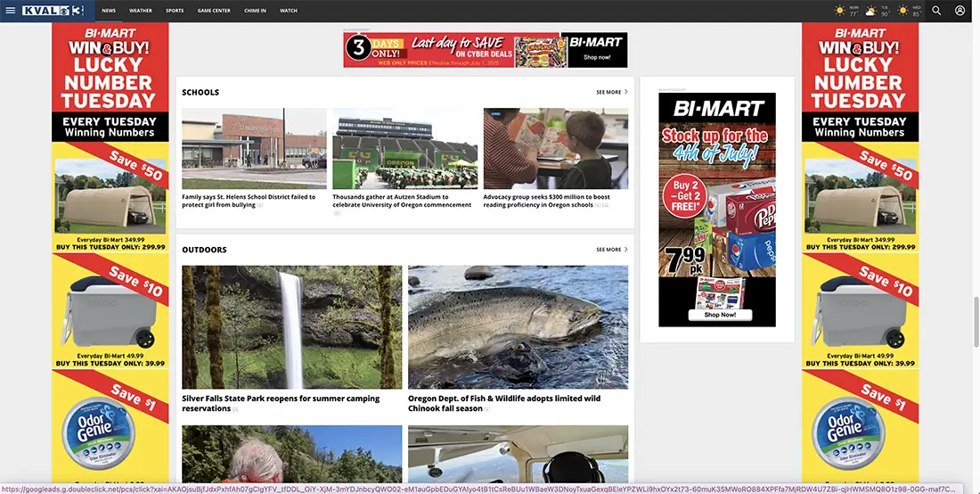Click the KVAL 13 logo

[x=53, y=11]
